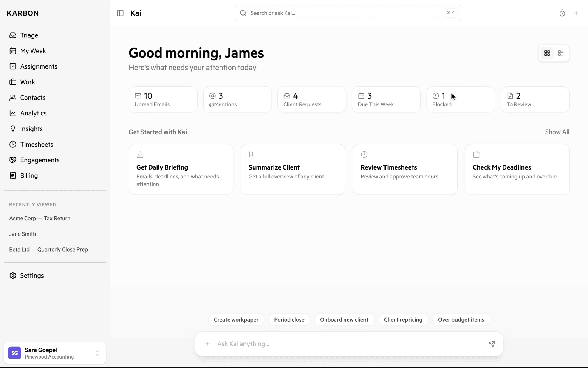Click the @Mentions at-sign icon
Viewport: 588px width, 368px height.
(x=212, y=96)
